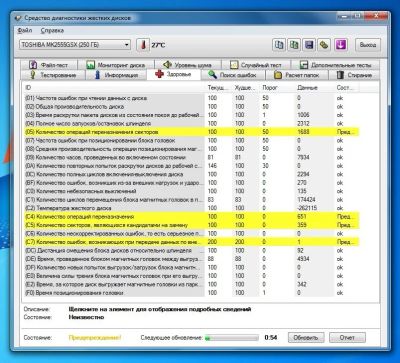The image size is (400, 363).
Task: Open the Мониторинг диска tab
Action: pos(116,65)
